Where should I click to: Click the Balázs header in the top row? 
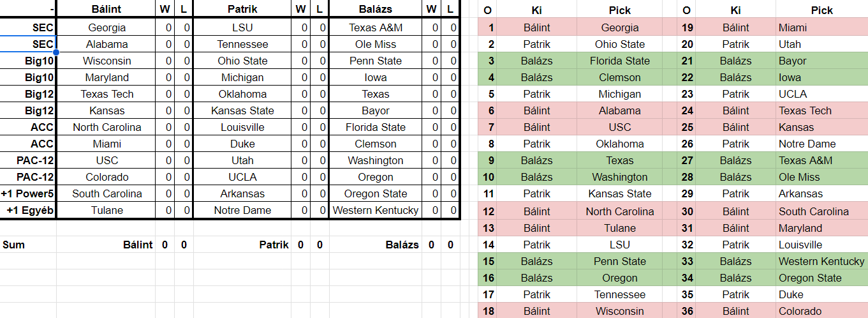(375, 10)
